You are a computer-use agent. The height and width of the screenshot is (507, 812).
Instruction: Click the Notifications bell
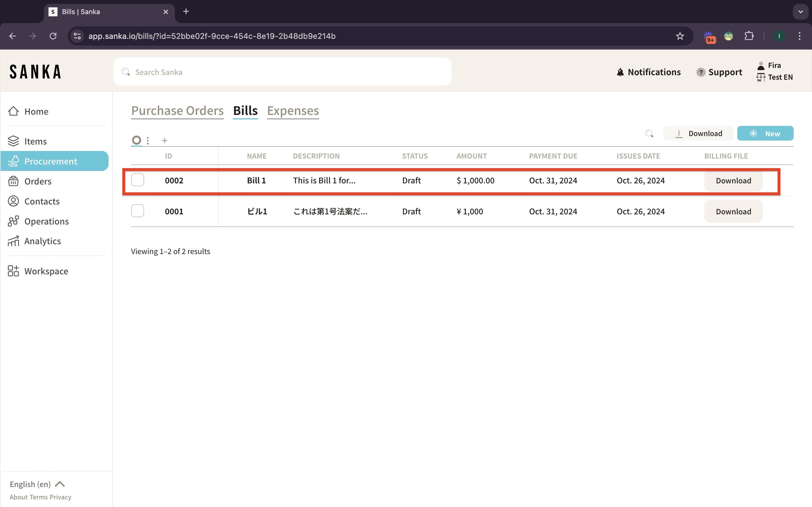[x=620, y=72]
